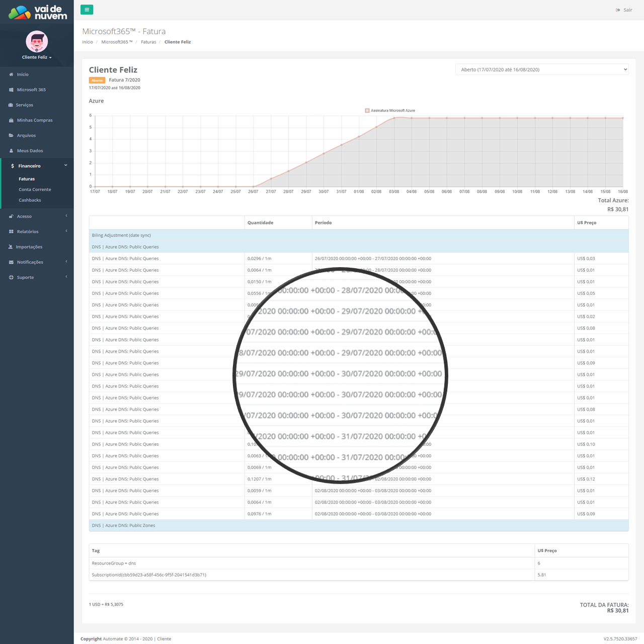The height and width of the screenshot is (644, 644).
Task: Click the Notificações envelope icon
Action: [11, 262]
